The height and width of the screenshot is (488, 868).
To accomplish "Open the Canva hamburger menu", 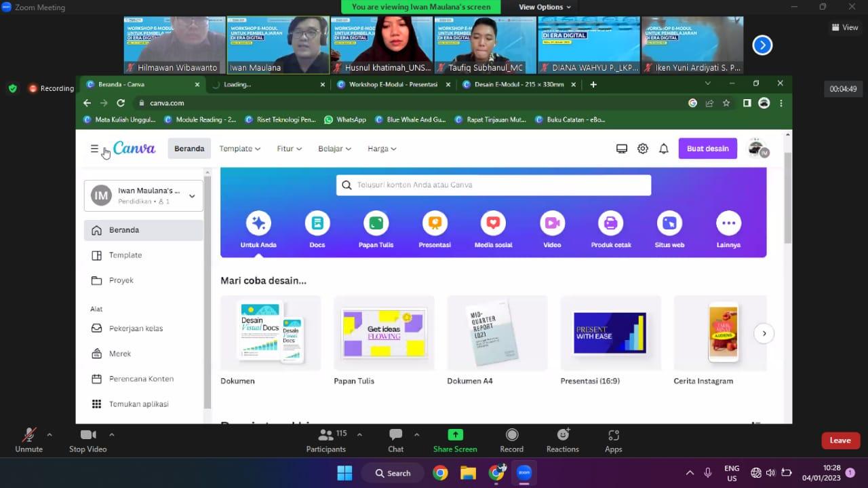I will (94, 149).
